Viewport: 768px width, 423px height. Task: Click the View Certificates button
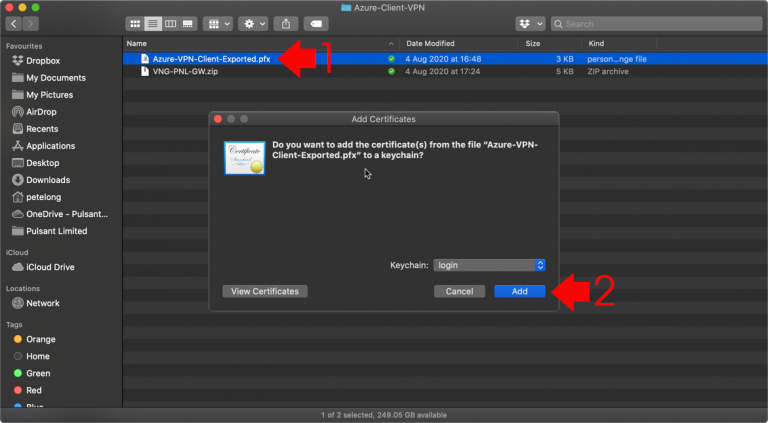pyautogui.click(x=265, y=291)
